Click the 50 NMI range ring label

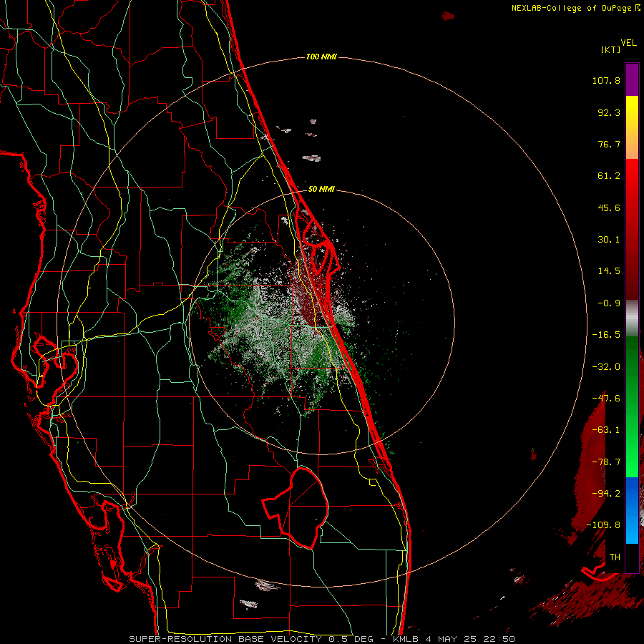coord(321,190)
